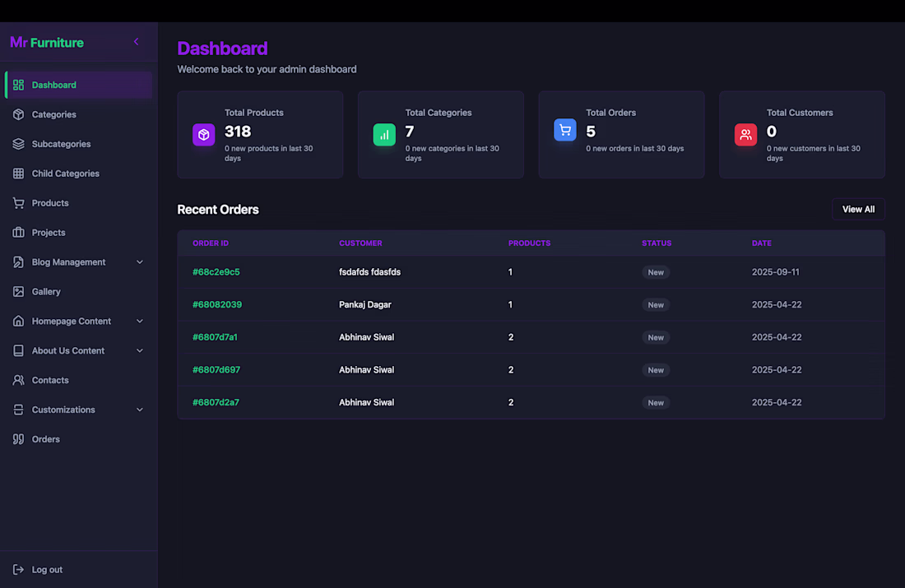Viewport: 905px width, 588px height.
Task: Click the Customizations icon in sidebar
Action: point(18,410)
